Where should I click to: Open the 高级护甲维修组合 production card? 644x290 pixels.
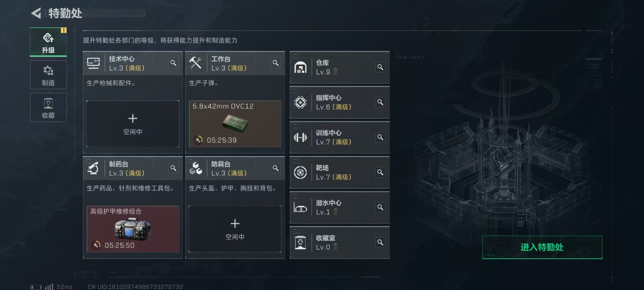(x=133, y=229)
